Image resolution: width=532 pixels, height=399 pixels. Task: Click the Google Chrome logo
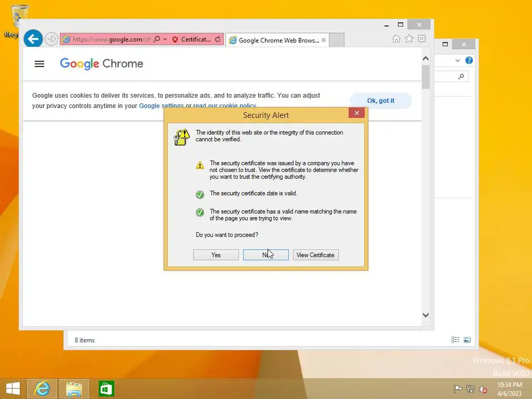tap(101, 64)
